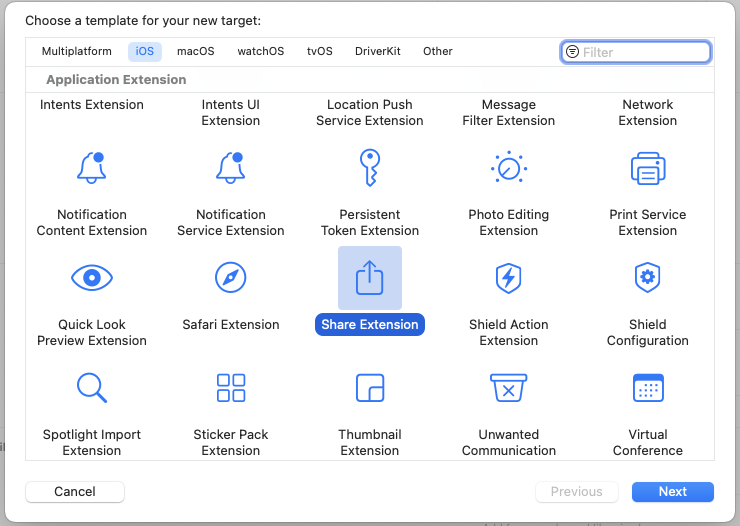Select the Intents UI Extension label

pyautogui.click(x=230, y=113)
